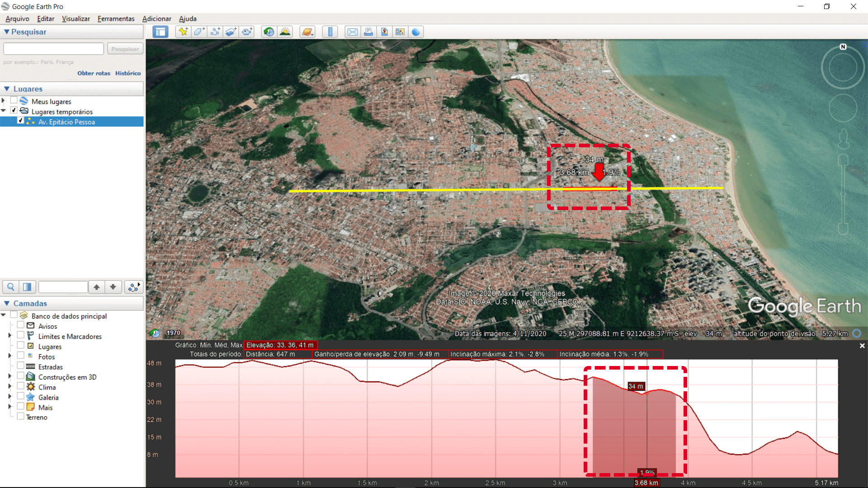The image size is (868, 488).
Task: Enable the Terreno layer
Action: pyautogui.click(x=20, y=417)
